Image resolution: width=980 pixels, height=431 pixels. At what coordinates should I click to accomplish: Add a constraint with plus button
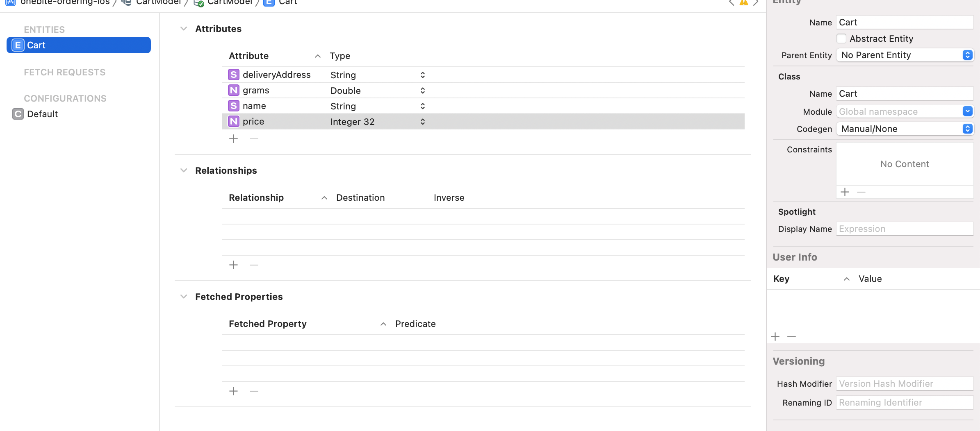pos(845,192)
